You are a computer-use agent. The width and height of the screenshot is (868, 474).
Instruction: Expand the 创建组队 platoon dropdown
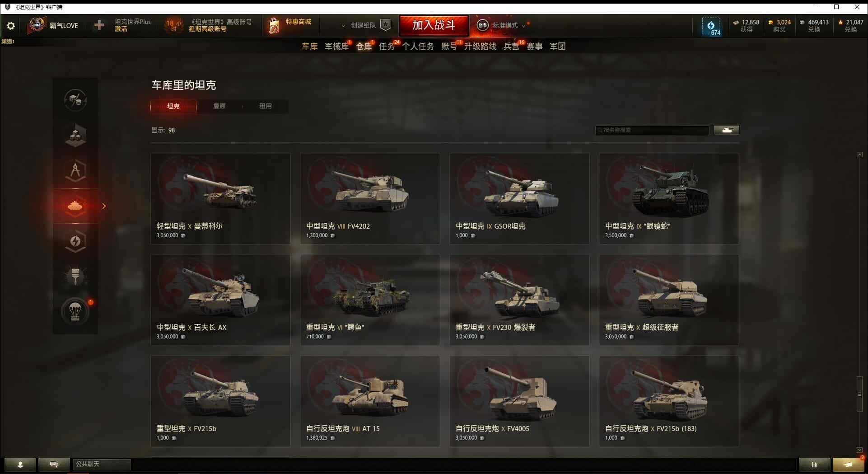pos(365,25)
